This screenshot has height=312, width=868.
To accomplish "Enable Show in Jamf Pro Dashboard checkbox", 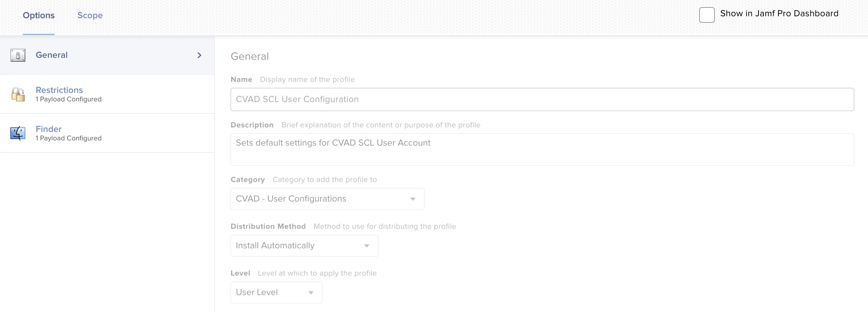I will point(707,15).
